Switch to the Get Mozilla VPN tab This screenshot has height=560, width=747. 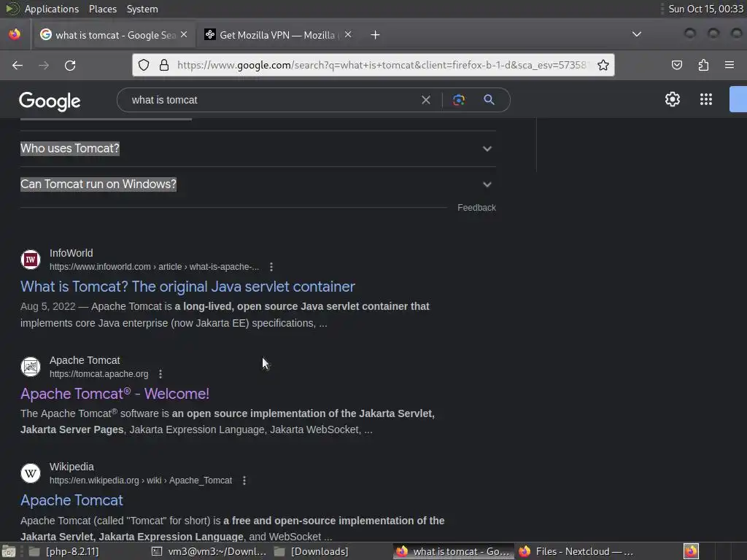pyautogui.click(x=278, y=35)
